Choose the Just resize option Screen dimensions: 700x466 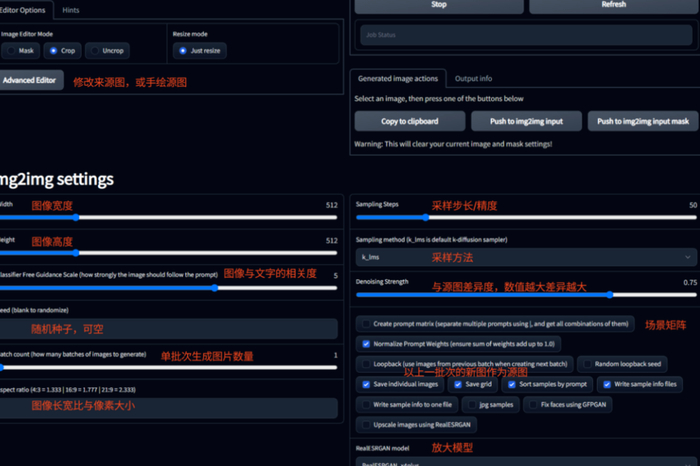[x=200, y=51]
